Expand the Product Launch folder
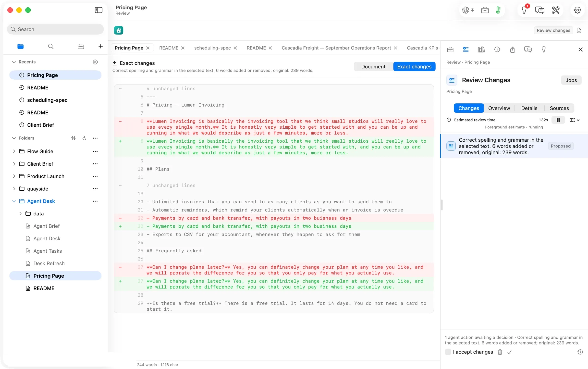This screenshot has width=588, height=369. tap(14, 176)
